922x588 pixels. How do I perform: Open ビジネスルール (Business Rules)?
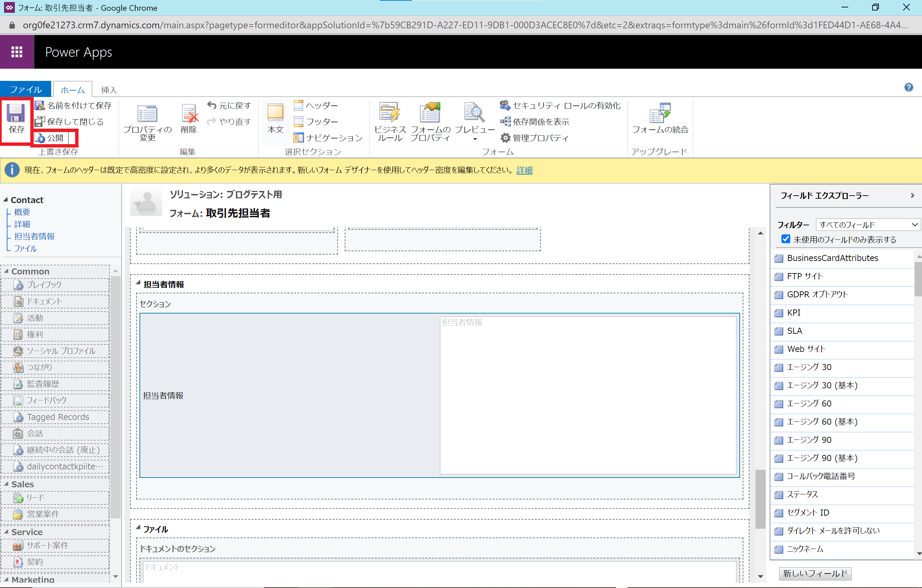click(390, 122)
